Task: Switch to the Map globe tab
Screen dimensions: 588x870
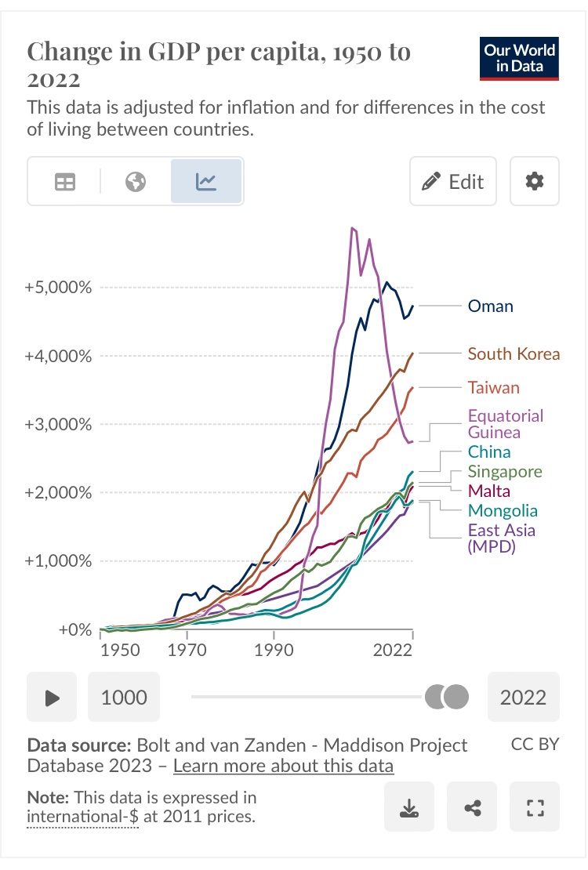Action: 136,181
